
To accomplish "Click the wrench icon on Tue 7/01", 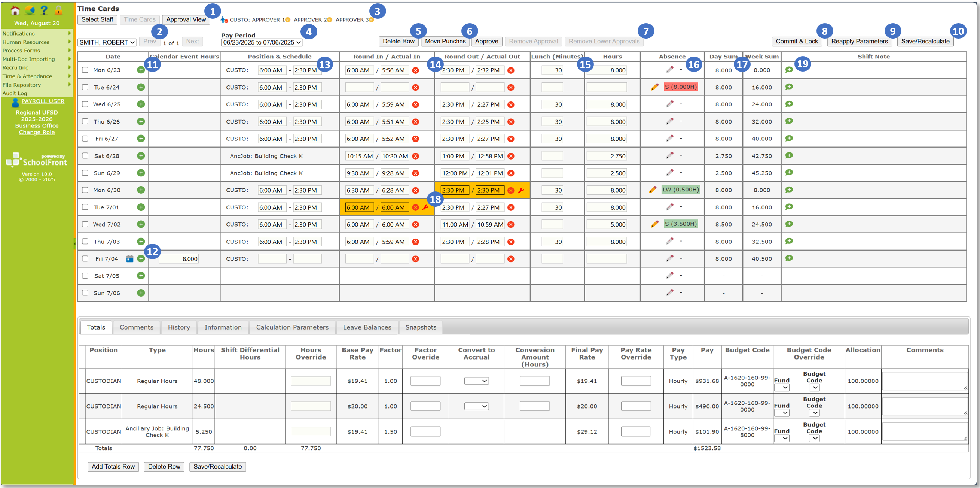I will (x=425, y=207).
